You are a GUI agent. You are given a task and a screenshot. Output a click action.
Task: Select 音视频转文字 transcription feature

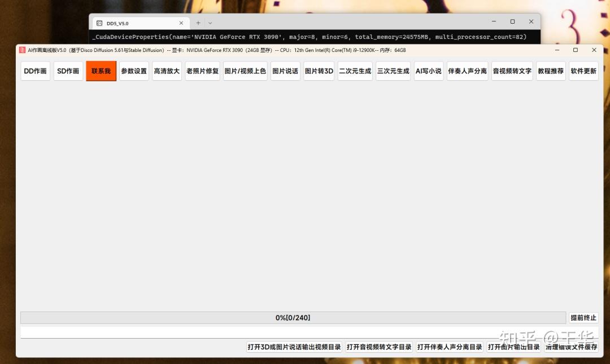coord(511,71)
